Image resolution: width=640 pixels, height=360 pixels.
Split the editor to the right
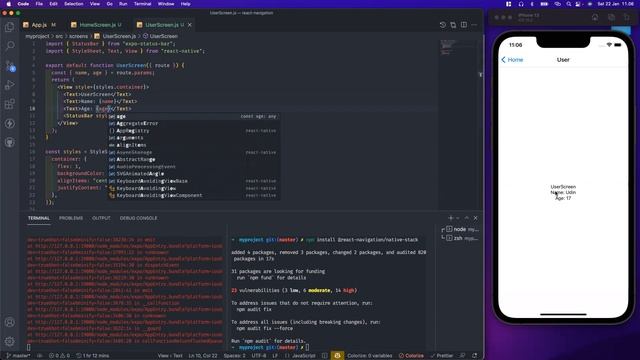click(464, 25)
